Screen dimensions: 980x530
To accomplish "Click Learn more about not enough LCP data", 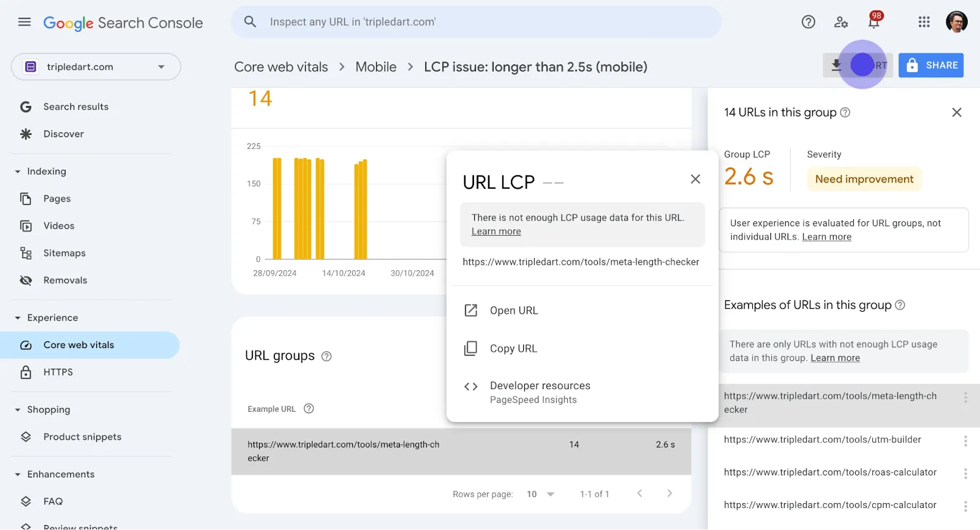I will (835, 358).
